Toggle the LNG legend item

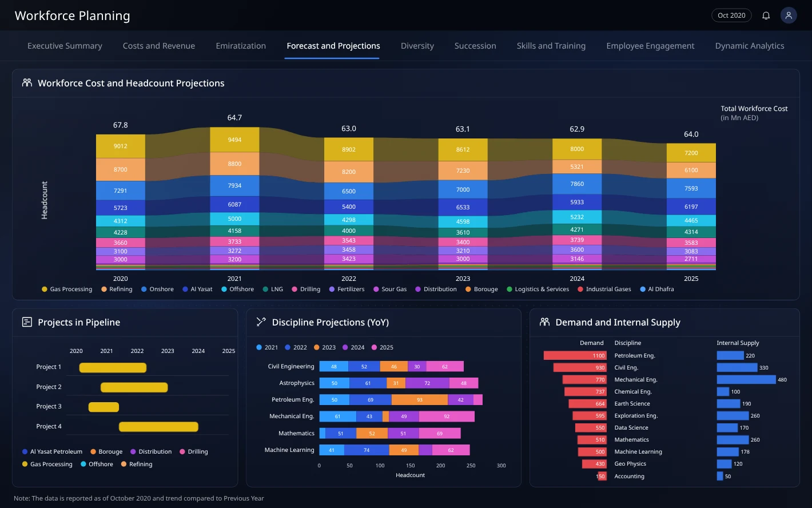pos(273,289)
